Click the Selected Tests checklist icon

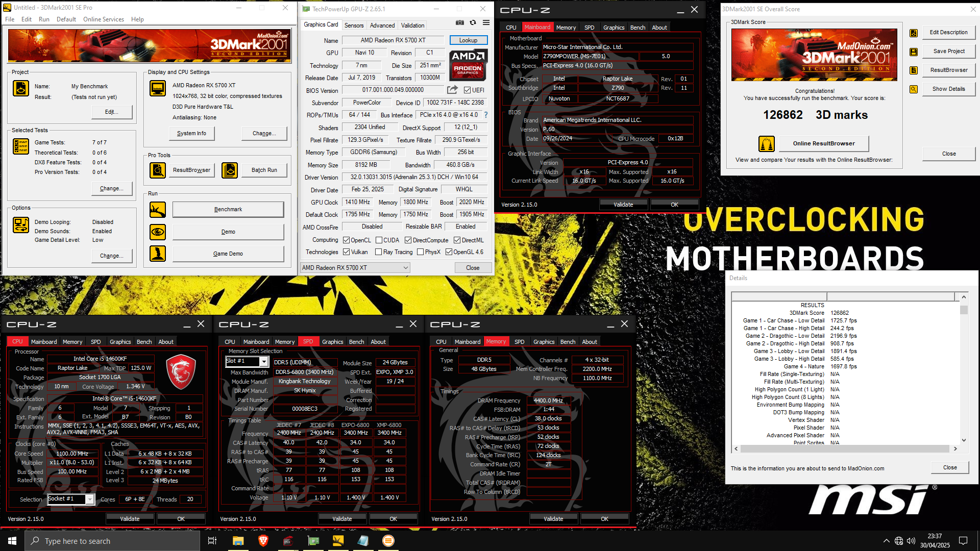(21, 146)
